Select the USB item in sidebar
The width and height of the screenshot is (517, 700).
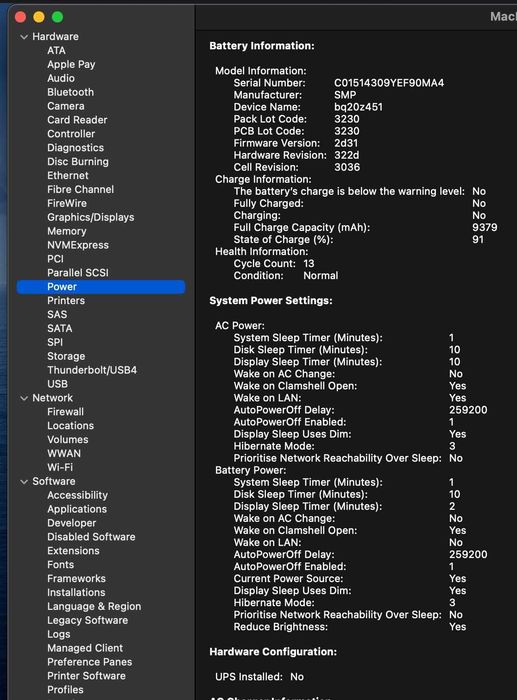tap(57, 384)
